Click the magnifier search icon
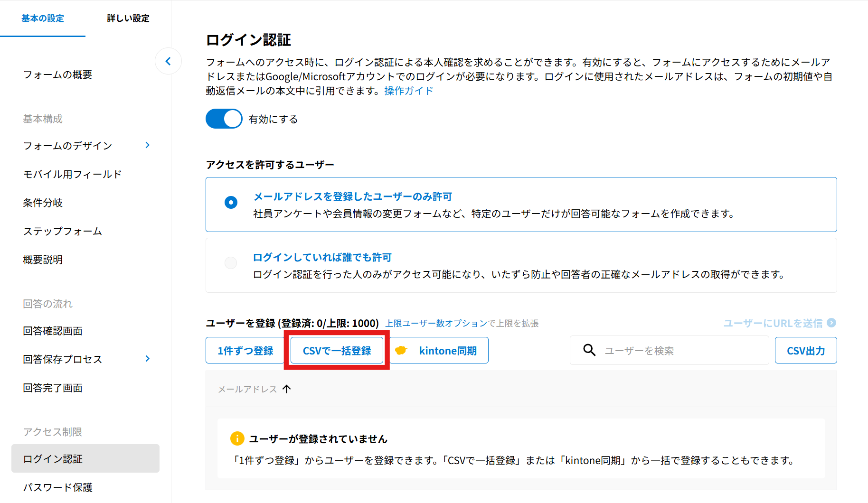868x503 pixels. pyautogui.click(x=589, y=350)
